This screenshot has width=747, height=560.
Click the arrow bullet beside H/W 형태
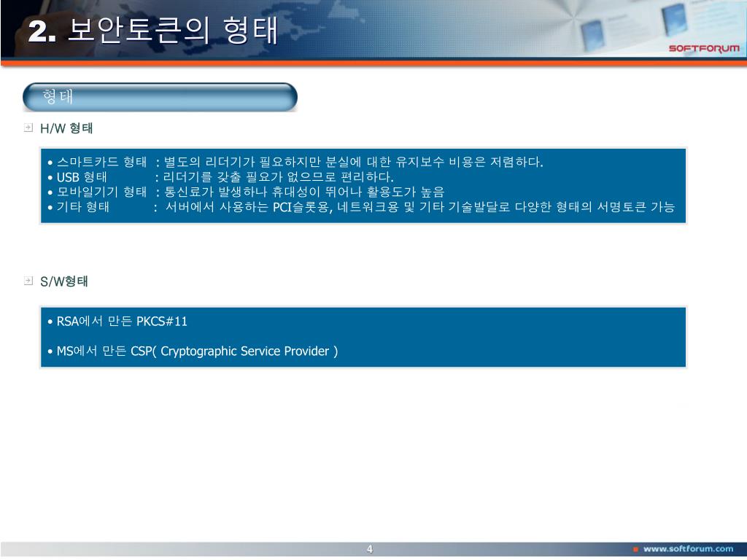click(x=28, y=128)
